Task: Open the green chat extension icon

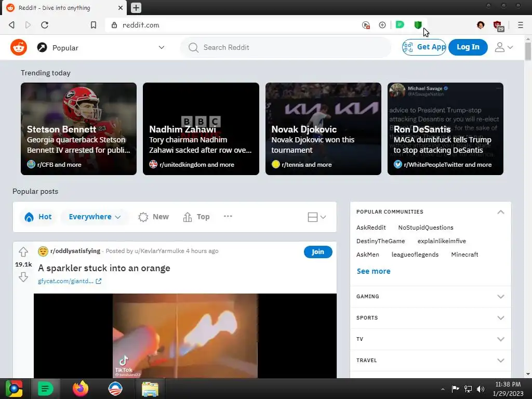Action: coord(400,24)
